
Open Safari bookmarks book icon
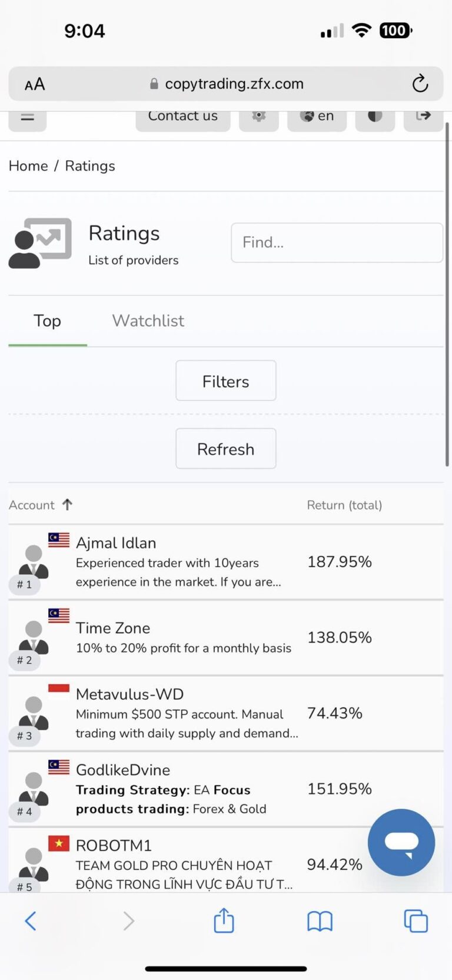(320, 921)
